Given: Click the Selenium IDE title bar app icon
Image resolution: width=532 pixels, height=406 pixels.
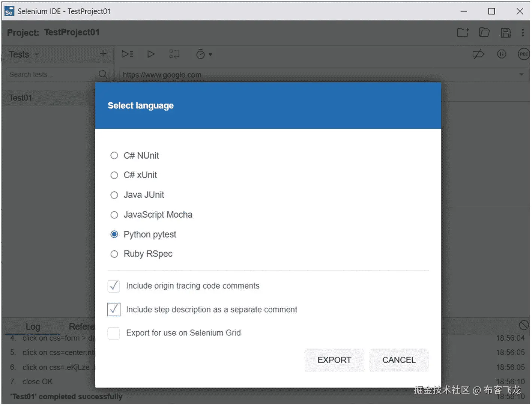Looking at the screenshot, I should [x=9, y=12].
